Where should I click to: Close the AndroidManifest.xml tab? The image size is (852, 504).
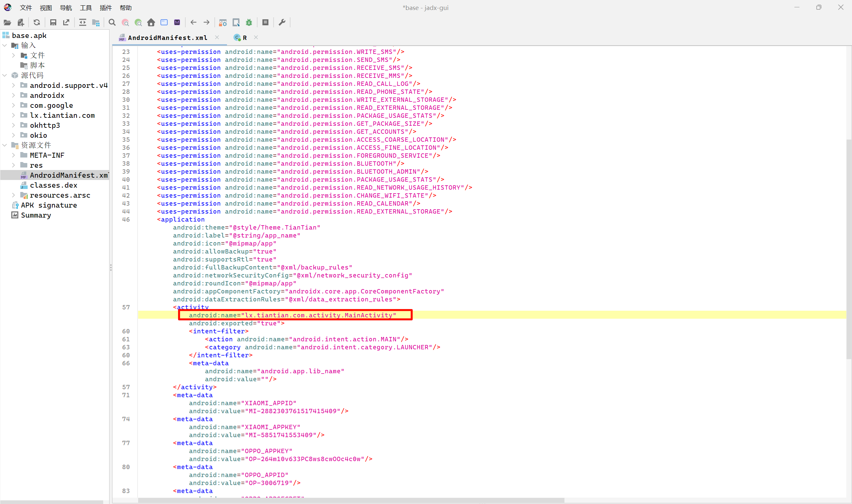point(217,37)
